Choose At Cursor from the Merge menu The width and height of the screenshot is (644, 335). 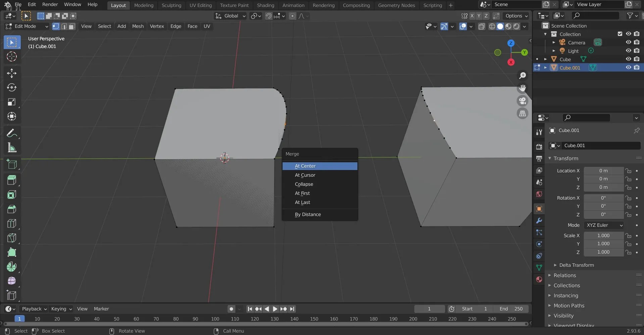pos(305,175)
